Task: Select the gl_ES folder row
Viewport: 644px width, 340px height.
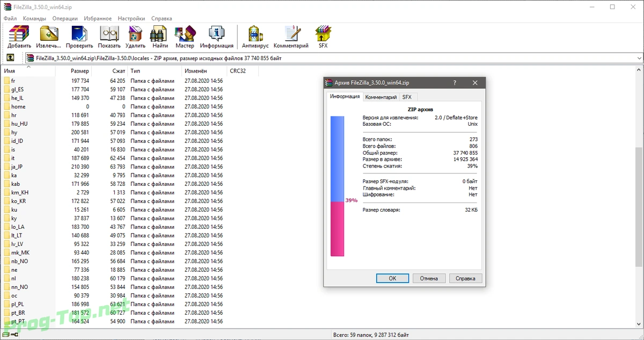Action: tap(113, 90)
